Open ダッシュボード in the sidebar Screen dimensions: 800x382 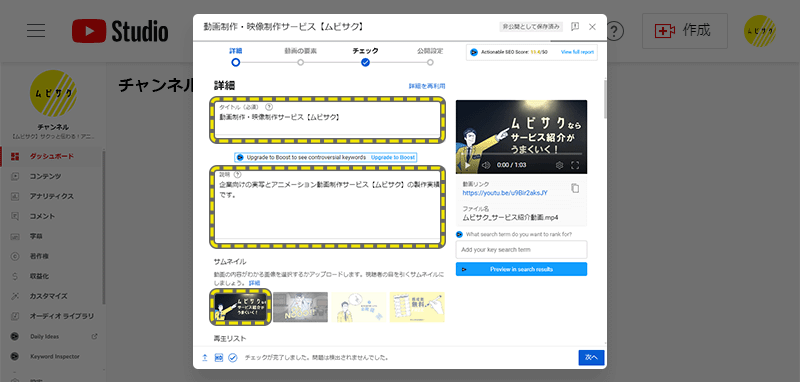pyautogui.click(x=51, y=156)
